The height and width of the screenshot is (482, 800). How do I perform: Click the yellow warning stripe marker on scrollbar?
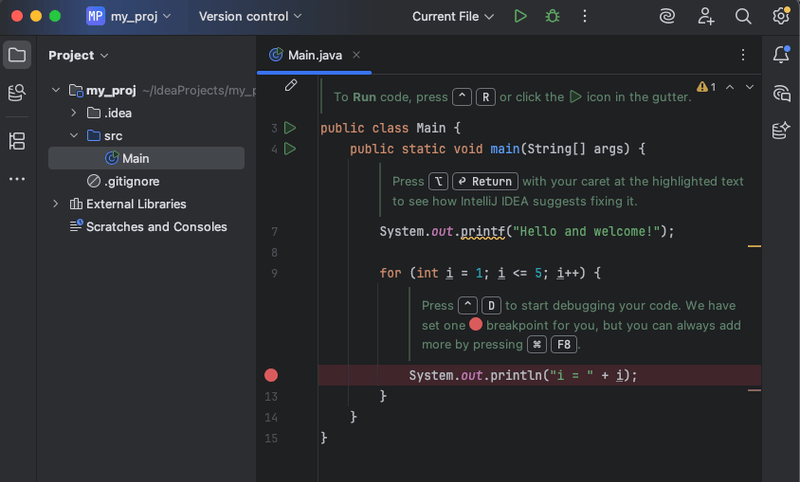pos(754,246)
